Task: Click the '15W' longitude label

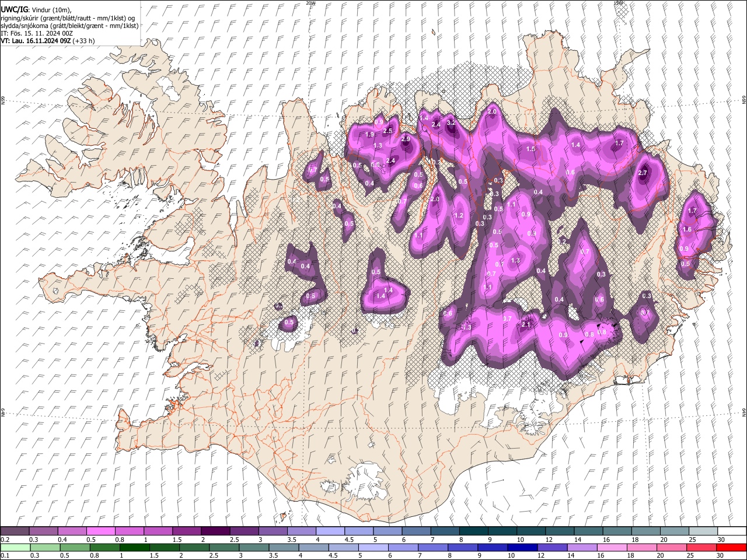Action: coord(617,3)
